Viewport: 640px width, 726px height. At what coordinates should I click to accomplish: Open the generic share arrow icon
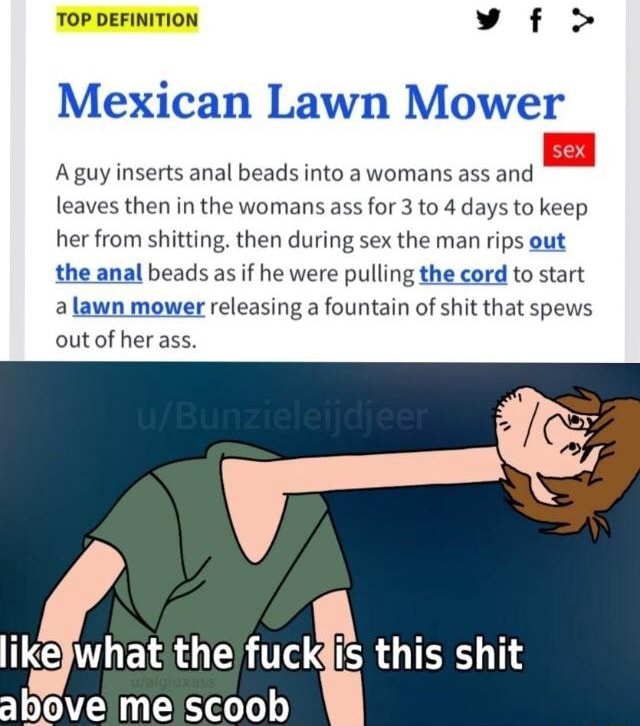click(582, 21)
